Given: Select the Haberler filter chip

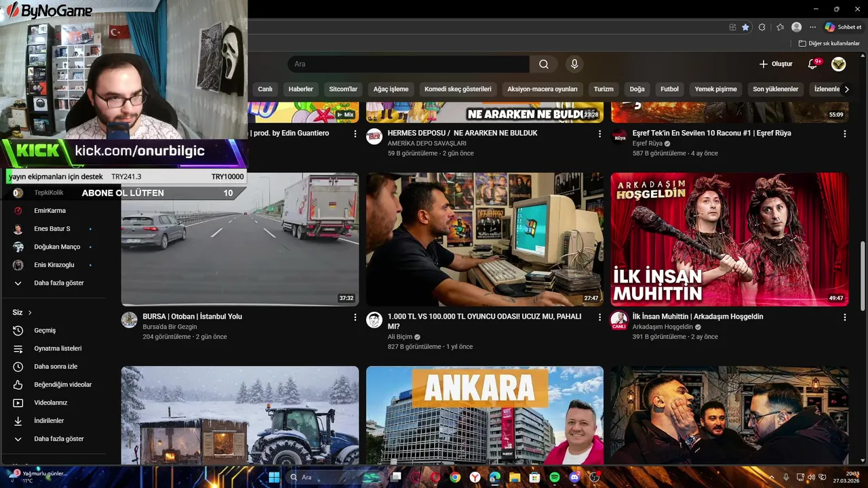Looking at the screenshot, I should click(301, 89).
